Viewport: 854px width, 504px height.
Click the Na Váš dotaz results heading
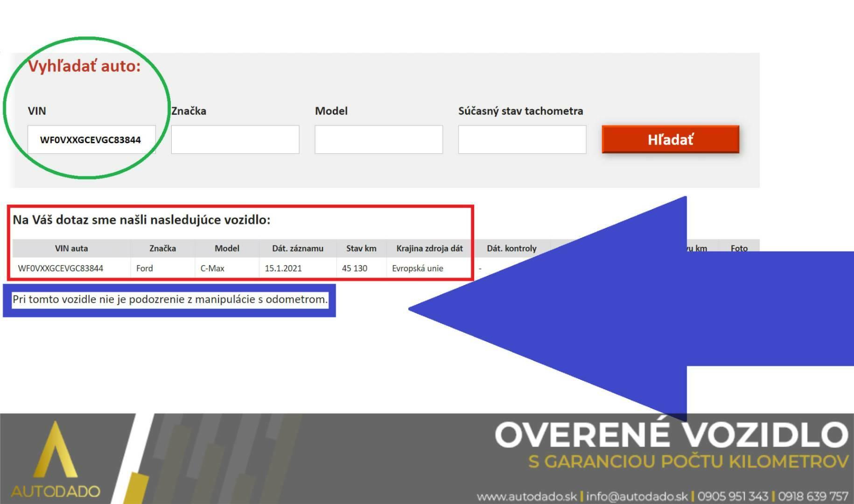click(x=141, y=220)
